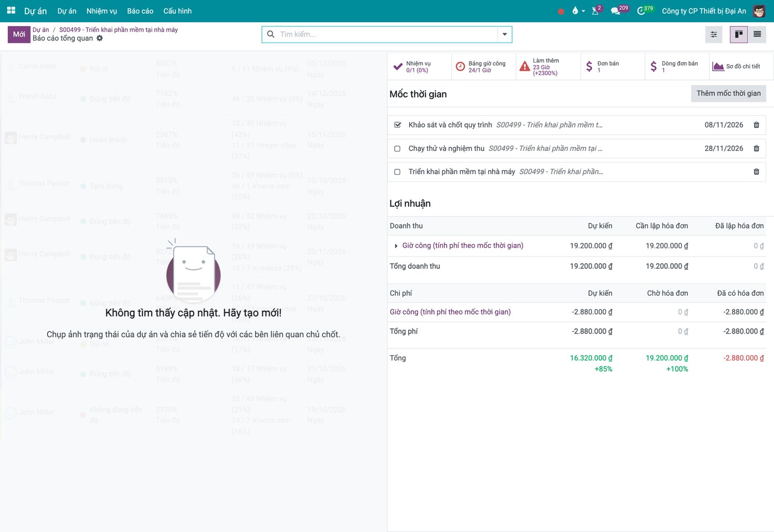The height and width of the screenshot is (532, 774).
Task: Open the Cấu hình menu
Action: (177, 11)
